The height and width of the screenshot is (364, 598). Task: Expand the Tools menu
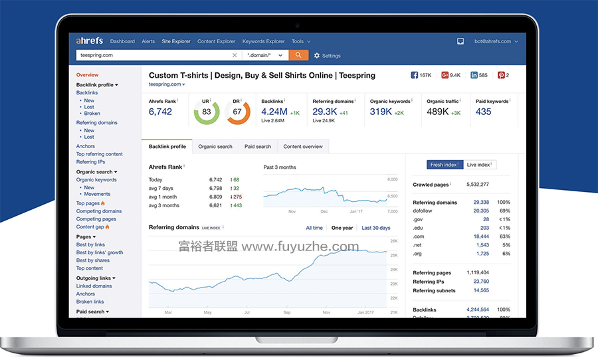coord(301,41)
